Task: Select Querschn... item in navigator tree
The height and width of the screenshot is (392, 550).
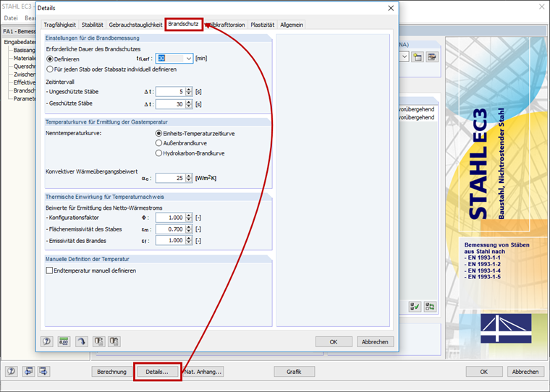Action: [25, 67]
